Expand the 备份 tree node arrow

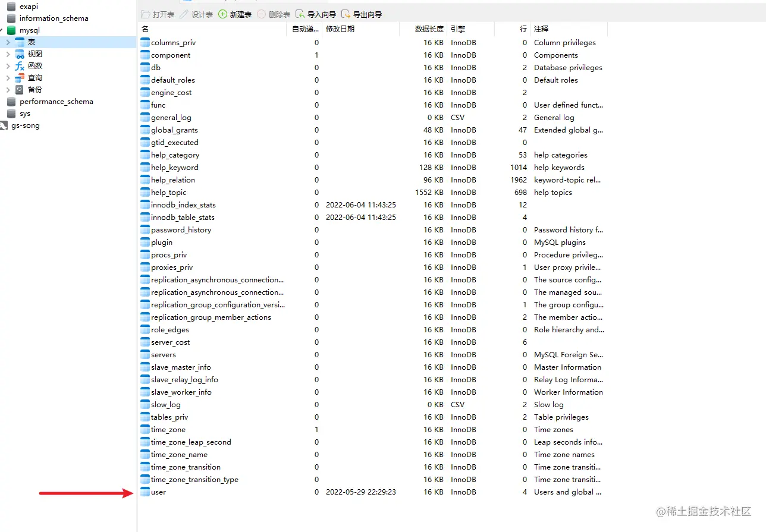(x=8, y=89)
